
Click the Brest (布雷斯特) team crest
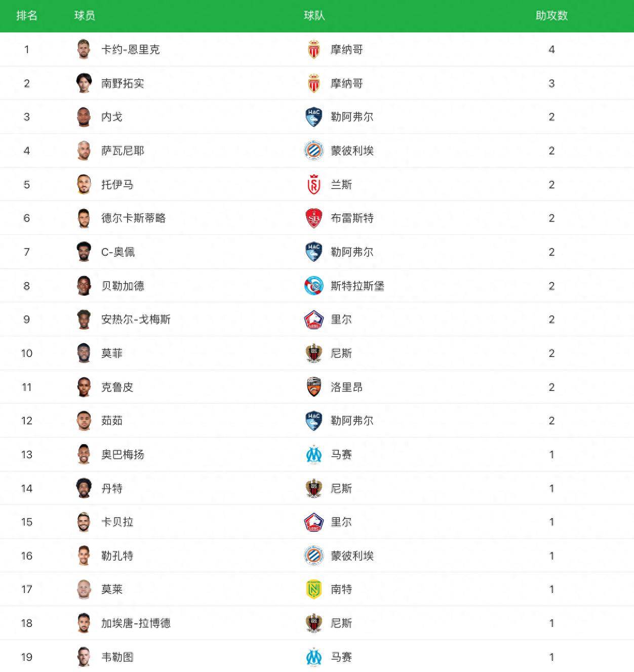pyautogui.click(x=314, y=218)
